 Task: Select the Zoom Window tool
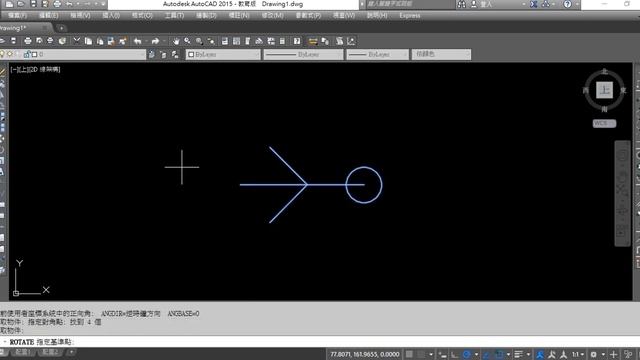coord(199,41)
